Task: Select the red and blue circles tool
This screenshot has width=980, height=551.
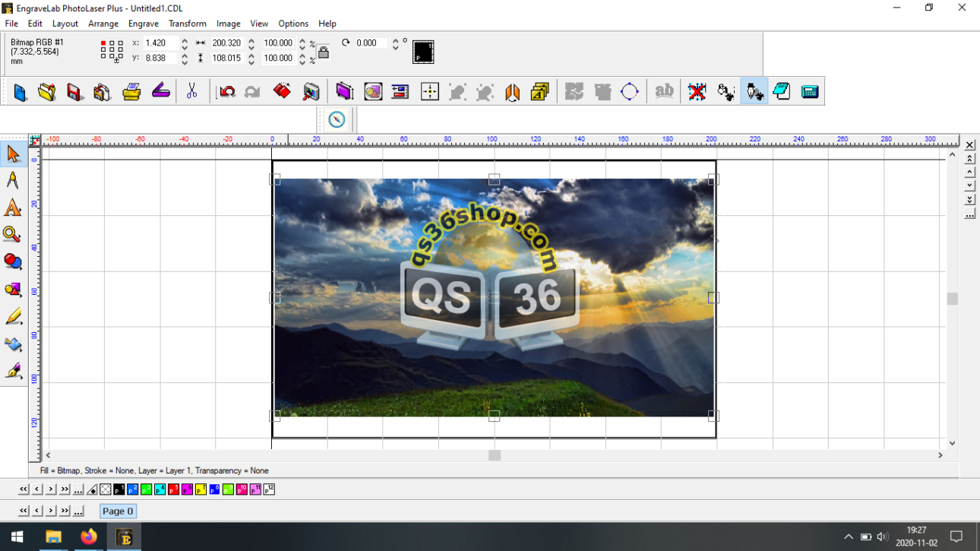Action: click(13, 262)
